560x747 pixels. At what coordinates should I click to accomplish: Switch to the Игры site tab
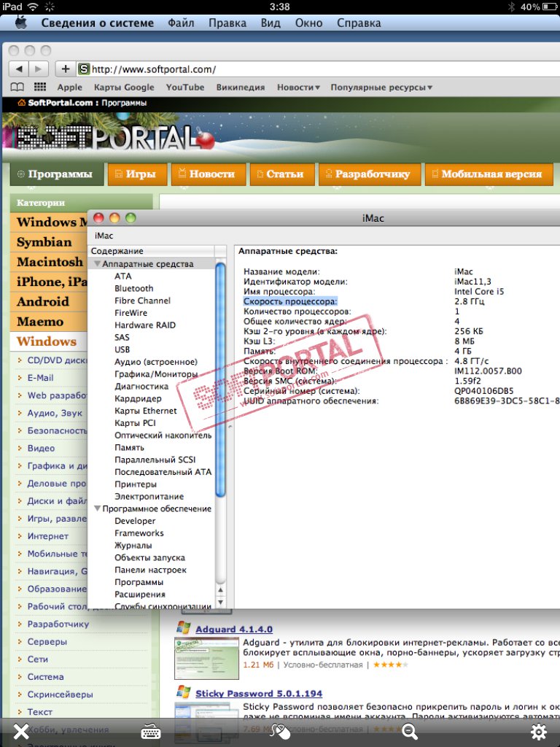coord(138,174)
